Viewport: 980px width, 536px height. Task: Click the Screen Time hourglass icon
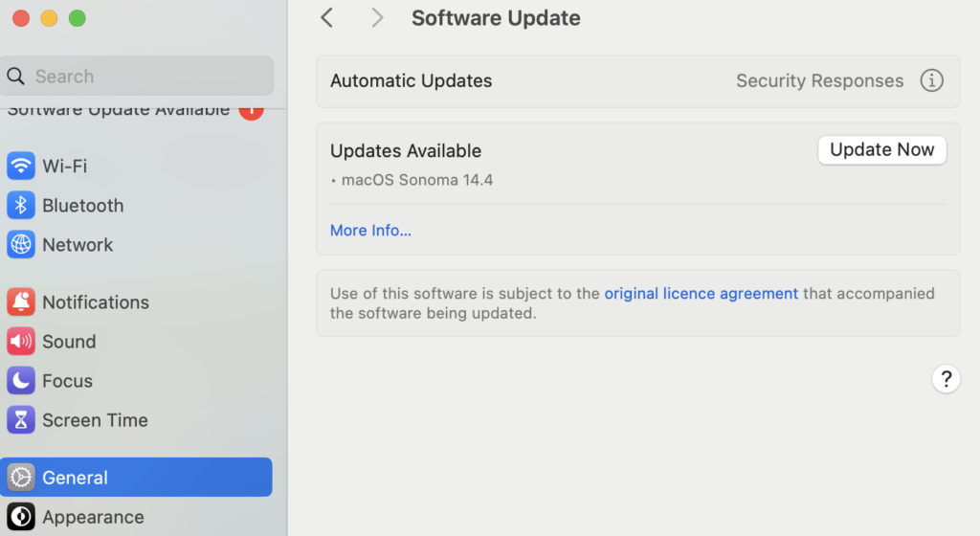tap(21, 419)
